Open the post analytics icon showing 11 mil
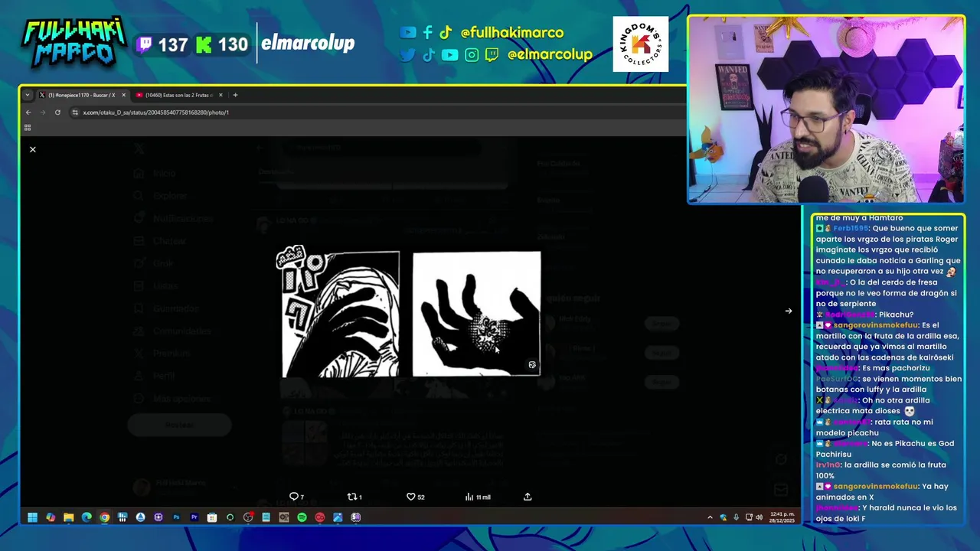The image size is (980, 551). coord(478,497)
